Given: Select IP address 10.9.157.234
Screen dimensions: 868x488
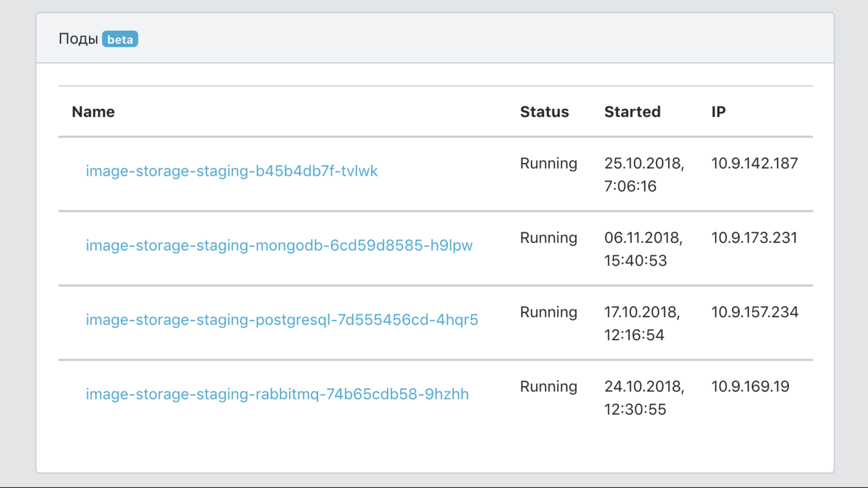Looking at the screenshot, I should (x=754, y=312).
